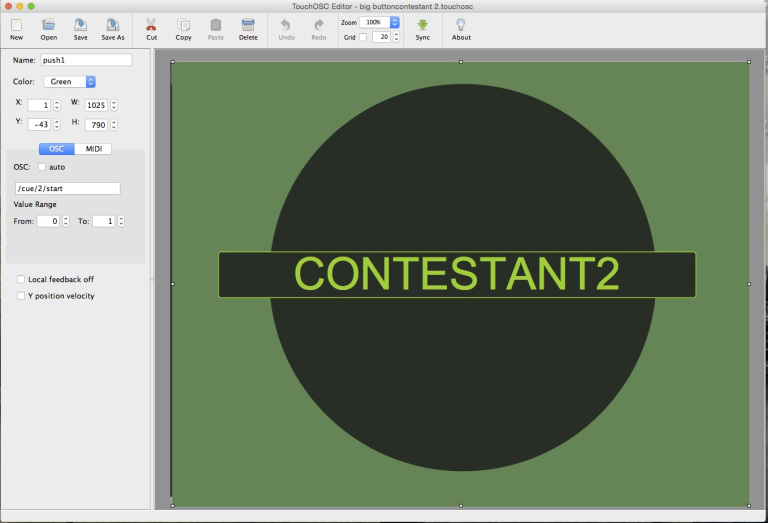
Task: Open the About information icon
Action: coord(461,25)
